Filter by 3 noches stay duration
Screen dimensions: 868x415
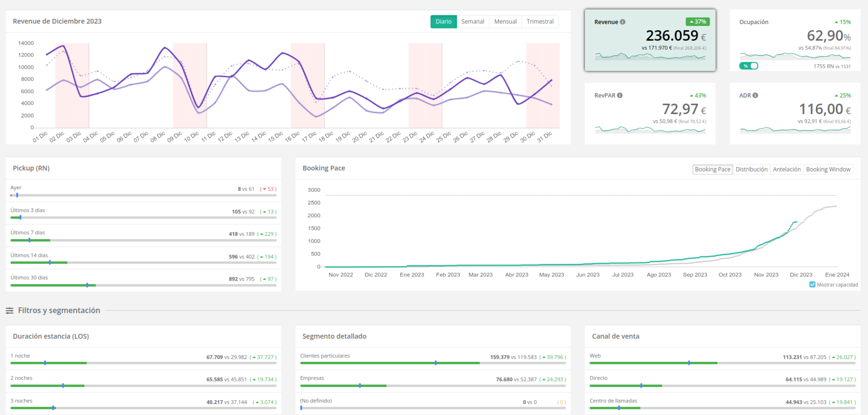(143, 404)
